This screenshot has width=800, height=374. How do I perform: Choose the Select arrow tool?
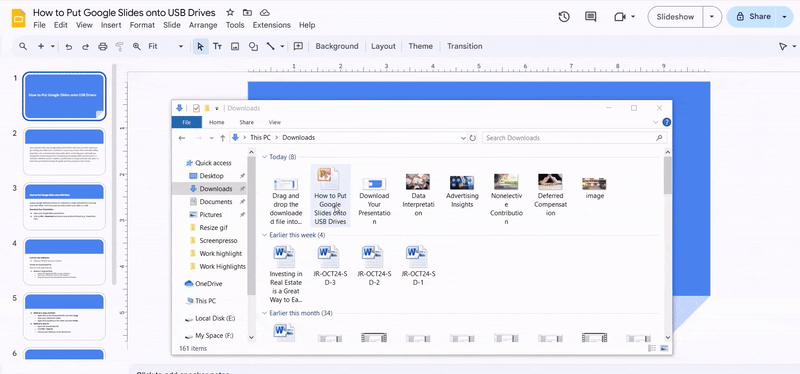click(x=201, y=46)
